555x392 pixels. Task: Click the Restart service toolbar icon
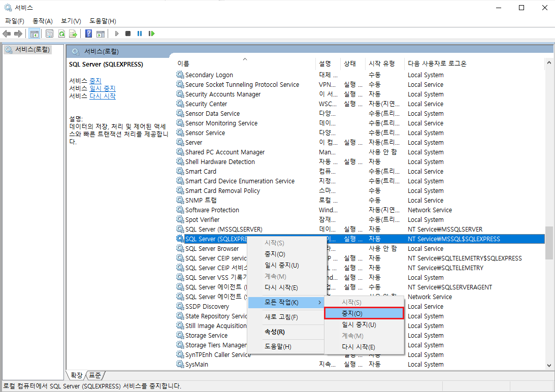(x=151, y=34)
